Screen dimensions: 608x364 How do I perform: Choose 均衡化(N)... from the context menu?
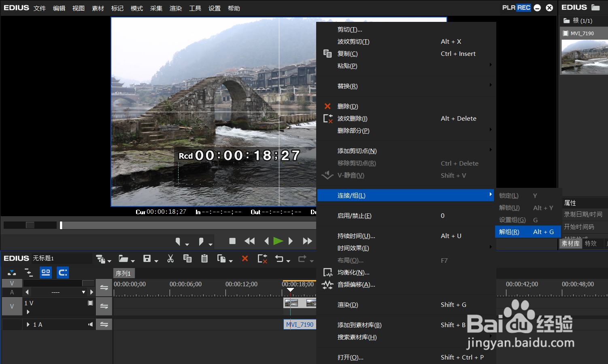(x=406, y=272)
